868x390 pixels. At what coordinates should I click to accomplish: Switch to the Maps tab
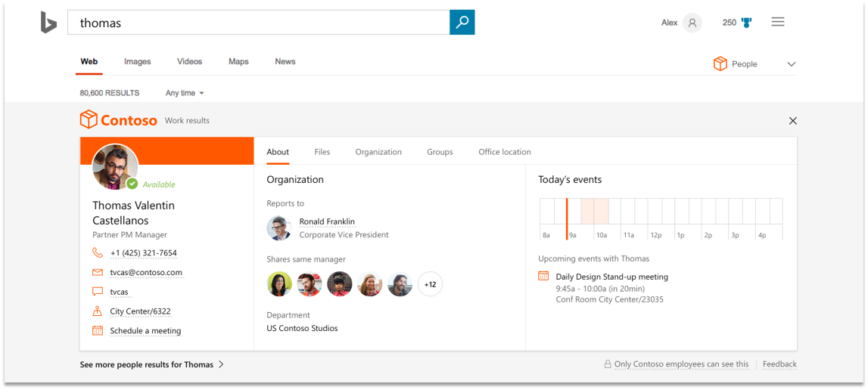pyautogui.click(x=238, y=61)
